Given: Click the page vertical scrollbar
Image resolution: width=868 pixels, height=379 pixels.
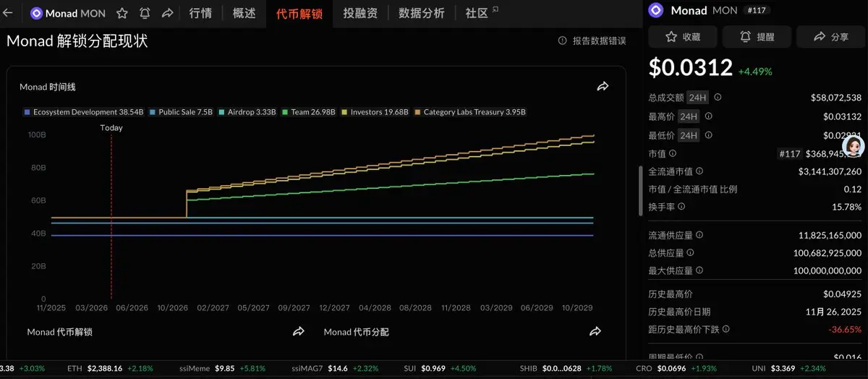Looking at the screenshot, I should pyautogui.click(x=639, y=190).
